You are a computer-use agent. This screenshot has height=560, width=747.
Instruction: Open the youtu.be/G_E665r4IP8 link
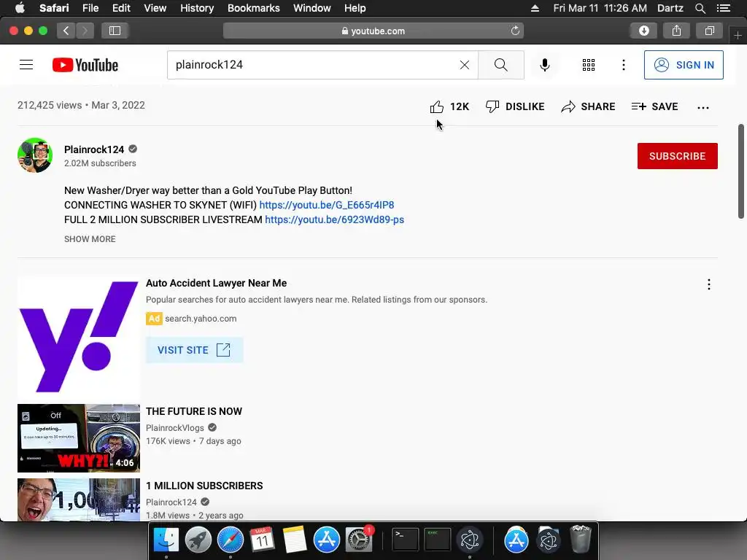(x=326, y=205)
